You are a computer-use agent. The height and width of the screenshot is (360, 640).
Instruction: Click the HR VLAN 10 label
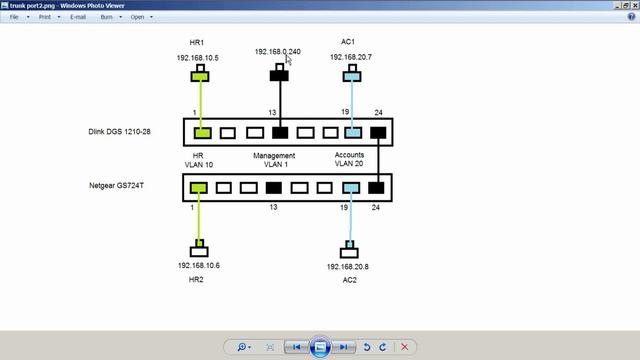click(199, 160)
